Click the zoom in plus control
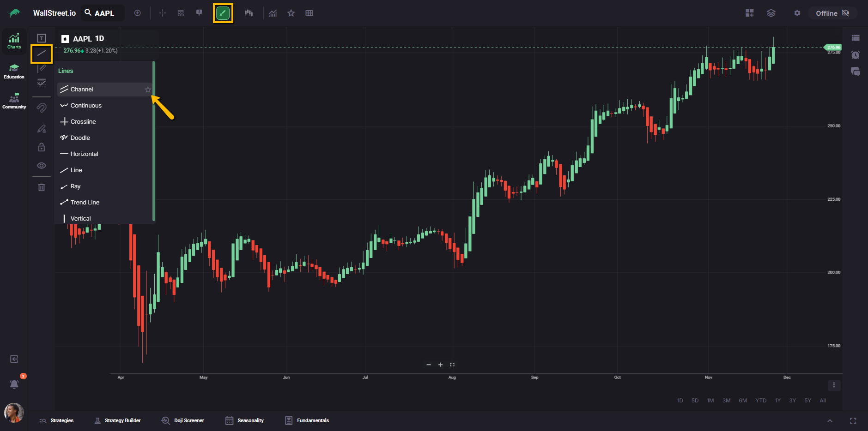868x431 pixels. coord(440,365)
